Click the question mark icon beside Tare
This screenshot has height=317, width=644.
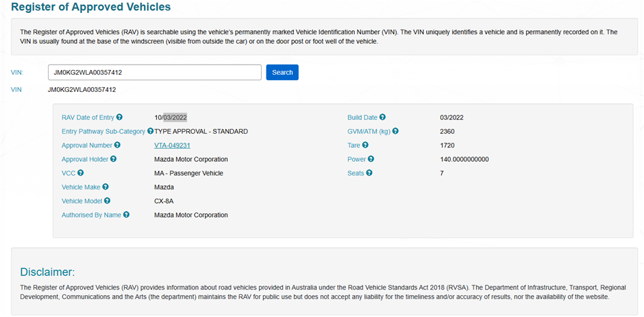click(365, 145)
